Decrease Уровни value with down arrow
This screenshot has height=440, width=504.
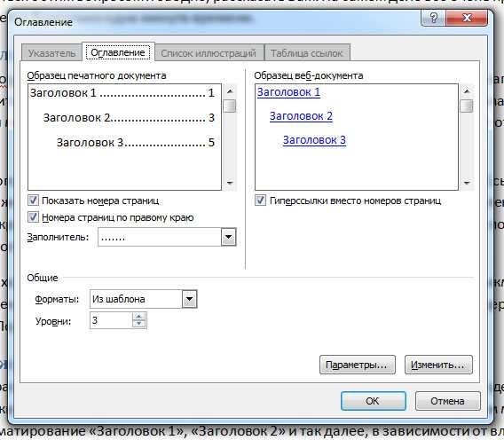(x=138, y=324)
